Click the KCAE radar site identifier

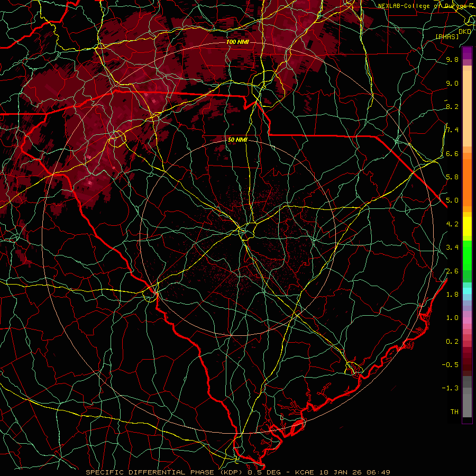coord(304,472)
